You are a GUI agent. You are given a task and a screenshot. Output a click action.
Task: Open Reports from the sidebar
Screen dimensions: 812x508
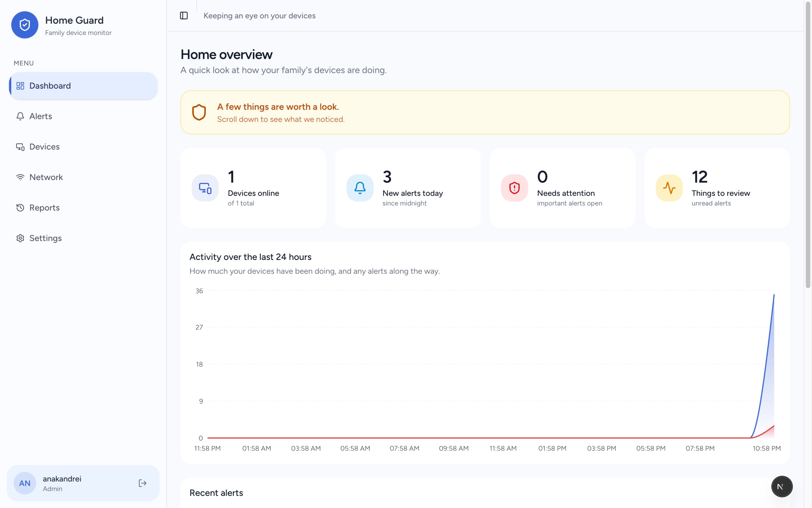pos(83,208)
